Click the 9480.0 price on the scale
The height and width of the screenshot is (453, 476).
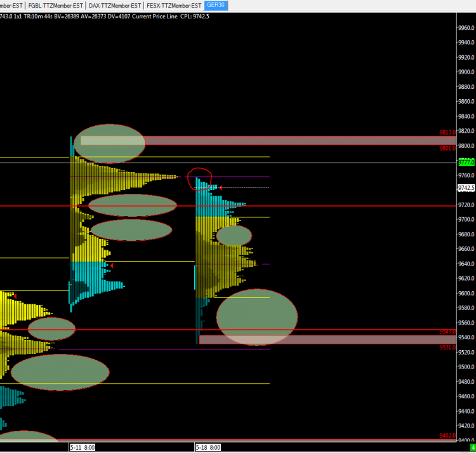(x=466, y=382)
